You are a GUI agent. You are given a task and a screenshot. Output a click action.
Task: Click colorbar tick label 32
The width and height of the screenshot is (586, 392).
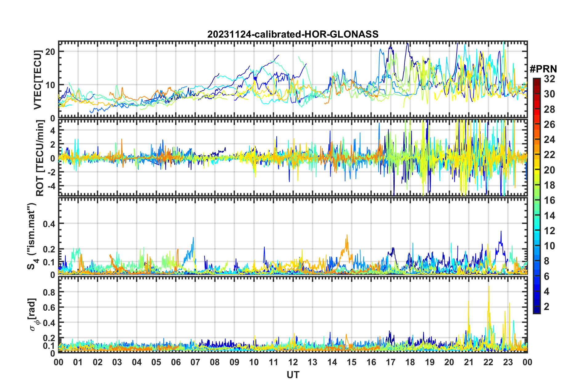pyautogui.click(x=549, y=79)
